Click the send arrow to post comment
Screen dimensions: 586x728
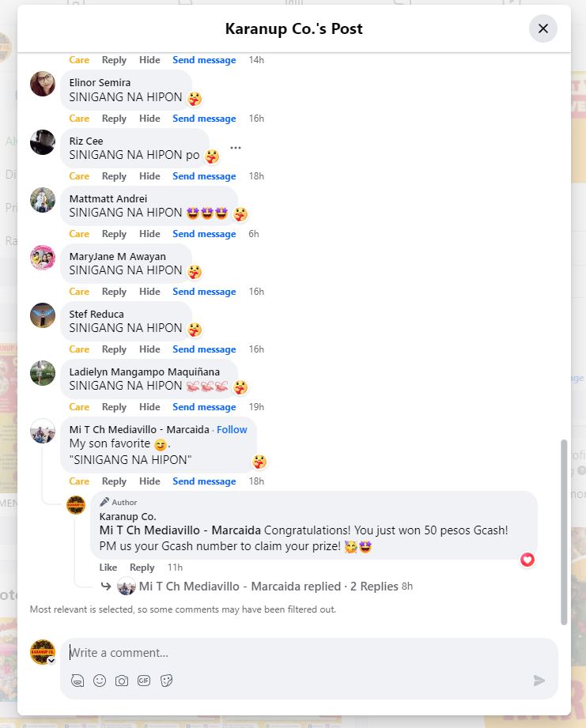click(539, 681)
